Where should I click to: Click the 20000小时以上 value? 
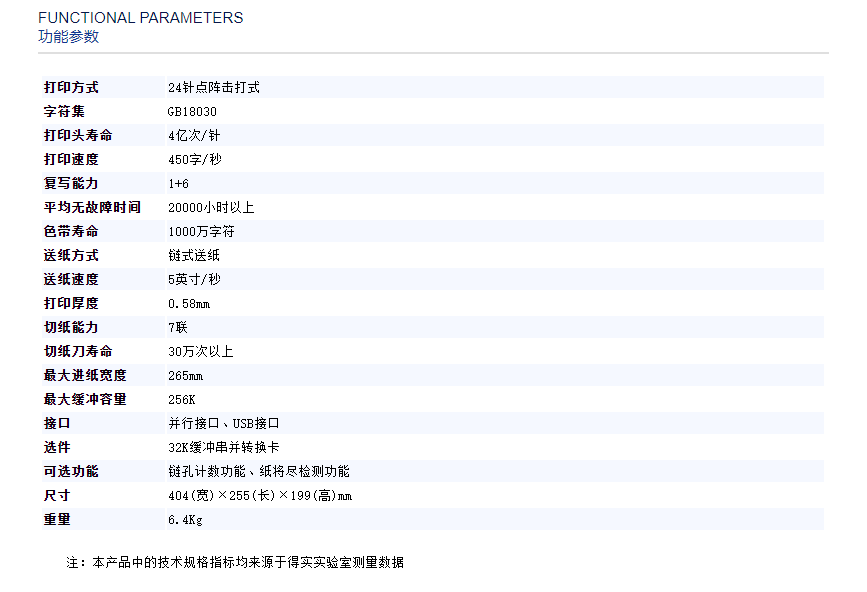[211, 208]
